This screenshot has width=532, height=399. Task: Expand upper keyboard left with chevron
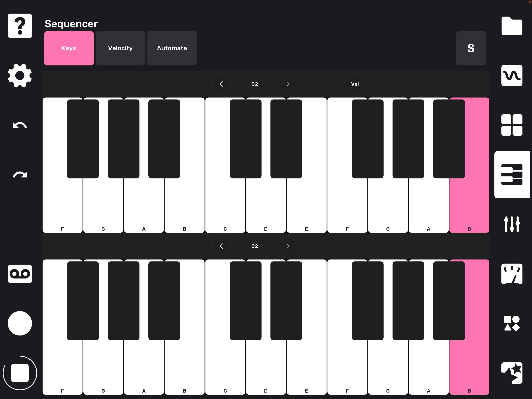pos(221,84)
